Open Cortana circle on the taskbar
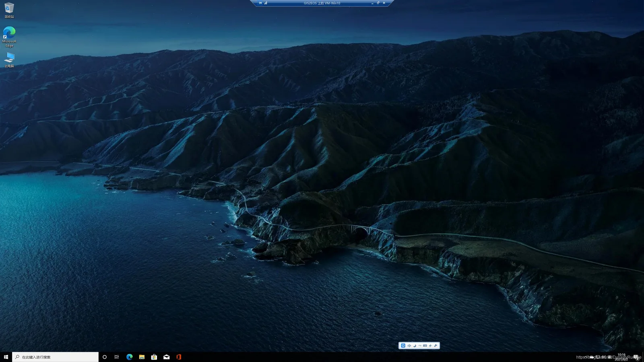This screenshot has height=362, width=644. (x=105, y=357)
